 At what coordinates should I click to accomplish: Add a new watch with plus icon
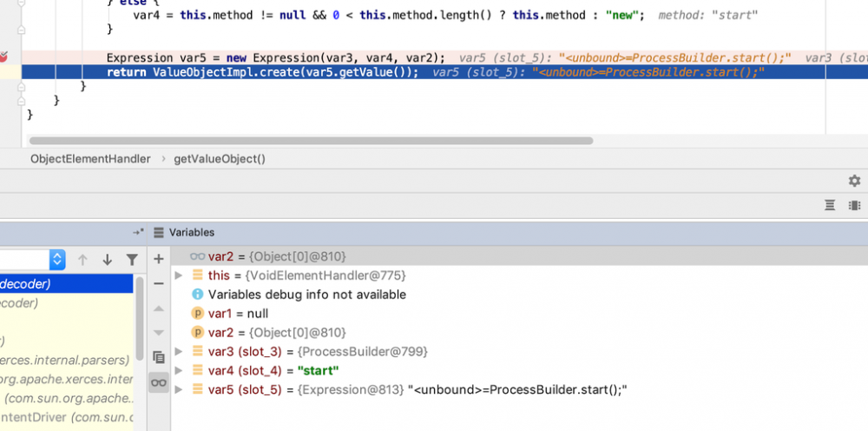[x=159, y=259]
